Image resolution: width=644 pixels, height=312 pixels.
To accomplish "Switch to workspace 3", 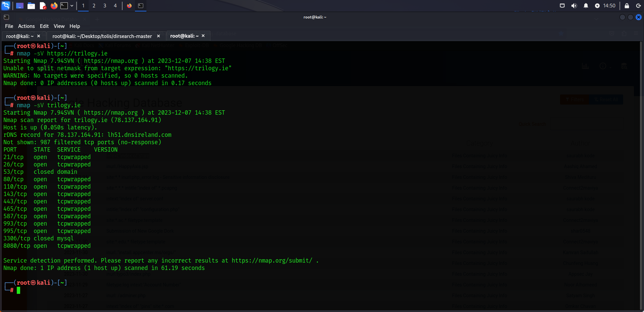I will tap(105, 6).
